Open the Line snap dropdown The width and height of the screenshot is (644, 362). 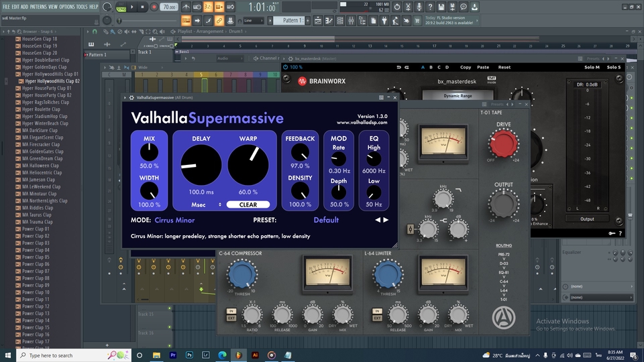coord(253,21)
